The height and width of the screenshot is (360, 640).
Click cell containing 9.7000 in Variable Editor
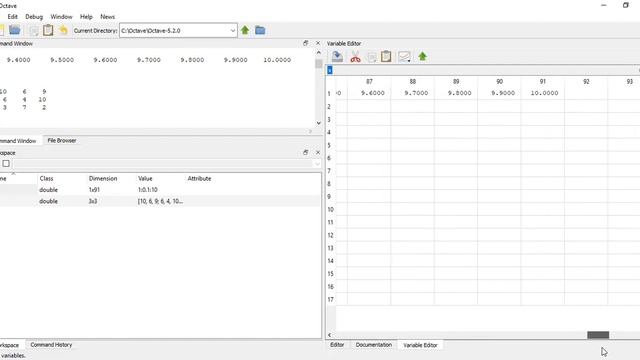[413, 93]
